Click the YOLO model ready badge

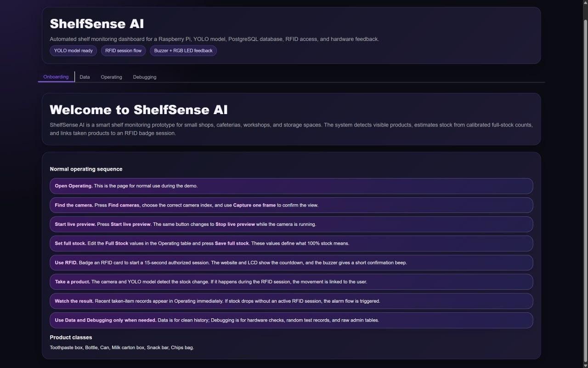73,51
